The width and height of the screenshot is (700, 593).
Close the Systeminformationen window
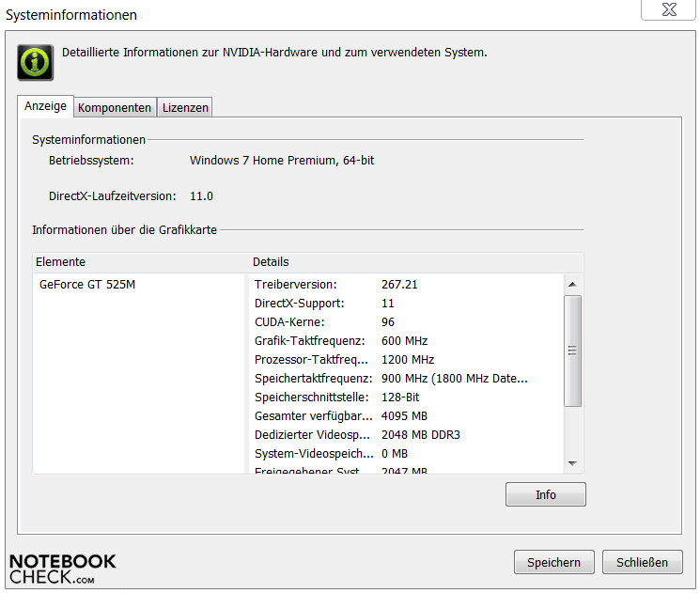(669, 9)
